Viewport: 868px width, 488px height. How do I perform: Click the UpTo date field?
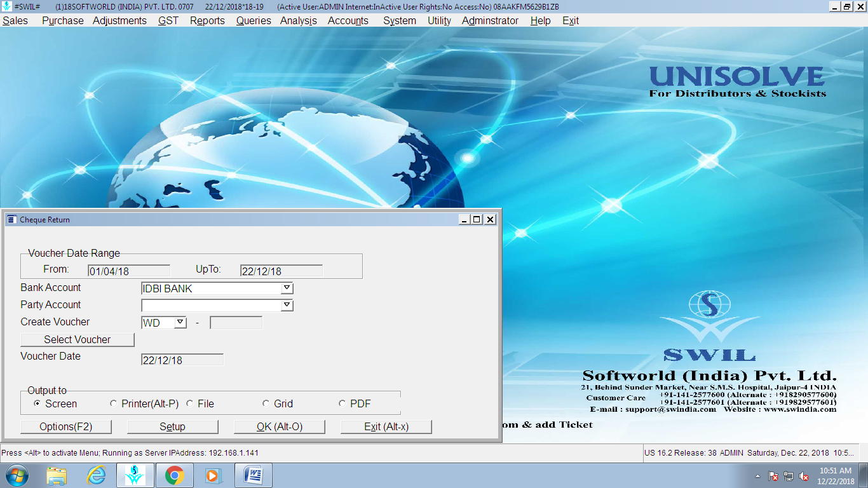click(281, 271)
